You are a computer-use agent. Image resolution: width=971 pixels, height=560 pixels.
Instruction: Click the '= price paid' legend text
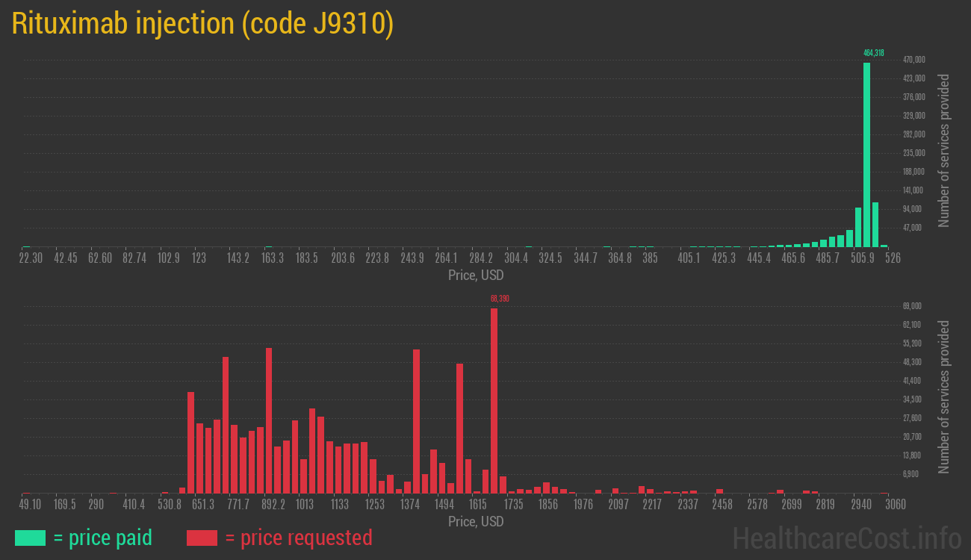103,538
